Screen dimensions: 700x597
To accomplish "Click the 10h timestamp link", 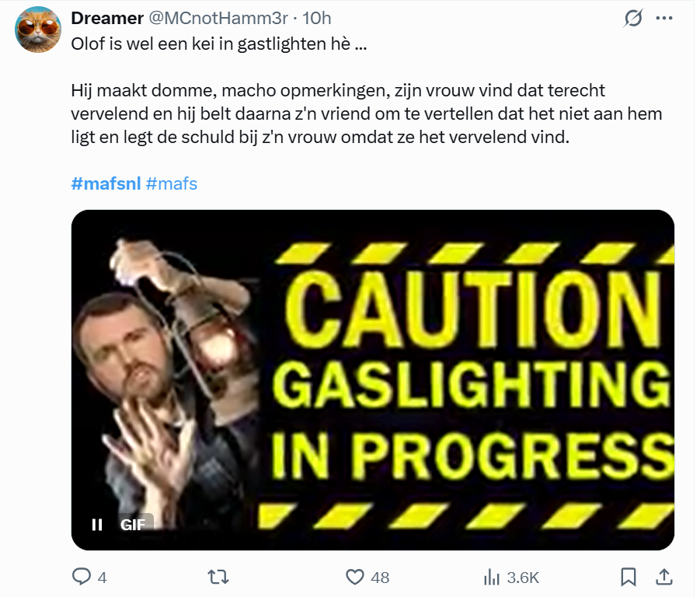I will [317, 18].
